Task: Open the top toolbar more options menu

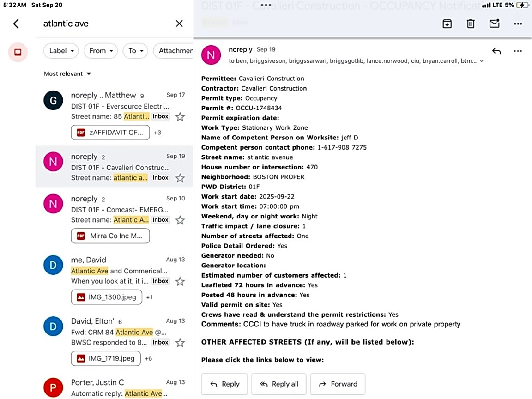Action: point(518,24)
